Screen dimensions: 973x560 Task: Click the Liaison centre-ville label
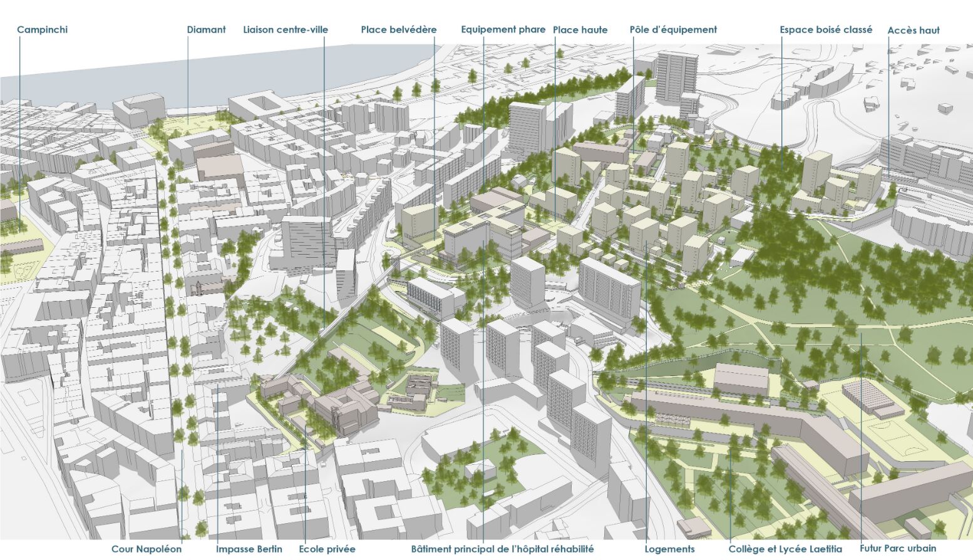pyautogui.click(x=286, y=29)
